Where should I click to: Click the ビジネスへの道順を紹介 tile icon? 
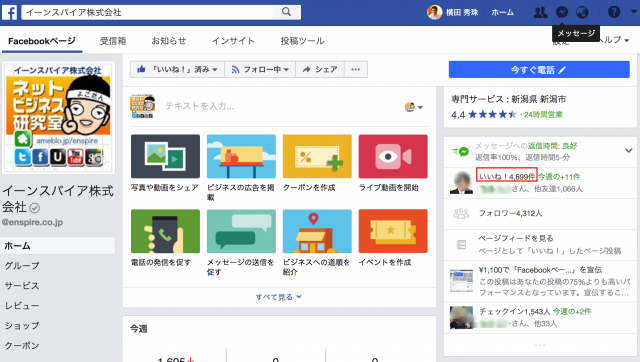317,231
